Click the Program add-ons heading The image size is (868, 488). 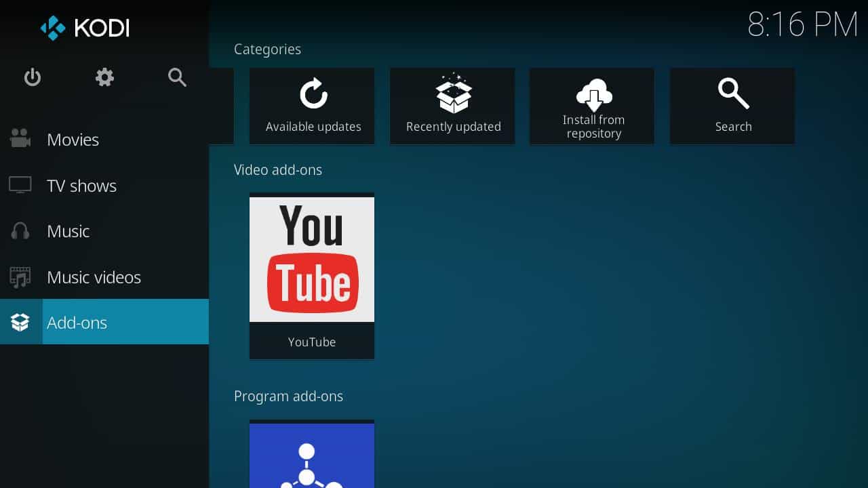point(288,396)
